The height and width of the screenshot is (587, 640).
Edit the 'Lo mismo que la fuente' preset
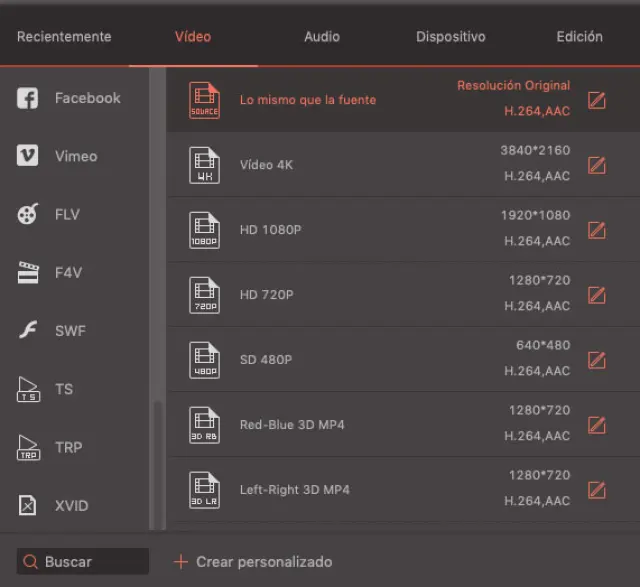click(x=596, y=100)
